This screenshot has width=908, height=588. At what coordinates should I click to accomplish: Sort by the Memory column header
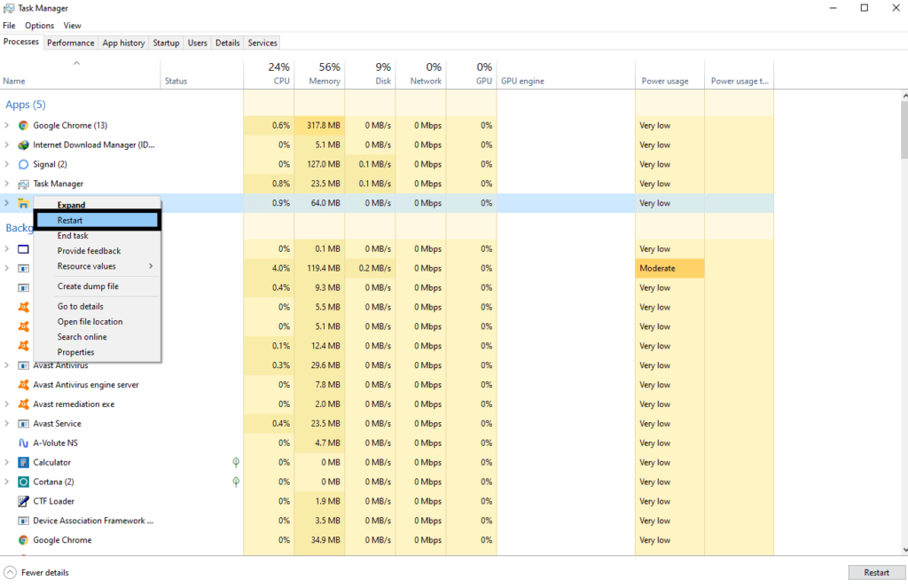tap(319, 74)
